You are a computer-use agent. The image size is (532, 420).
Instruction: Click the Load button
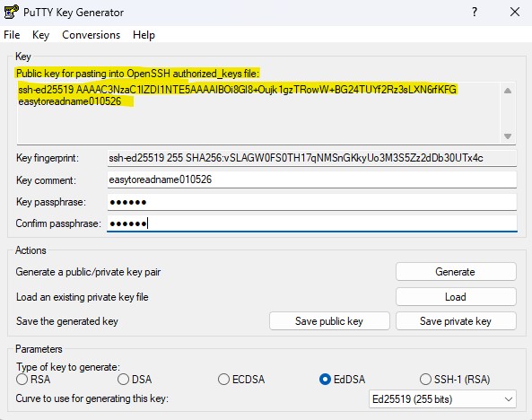tap(456, 297)
